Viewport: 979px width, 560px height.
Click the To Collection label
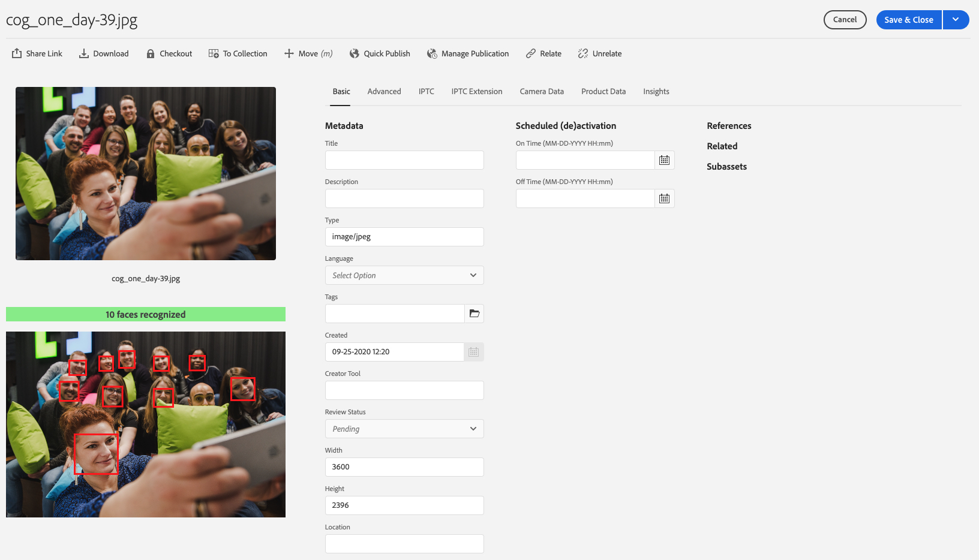[x=245, y=53]
